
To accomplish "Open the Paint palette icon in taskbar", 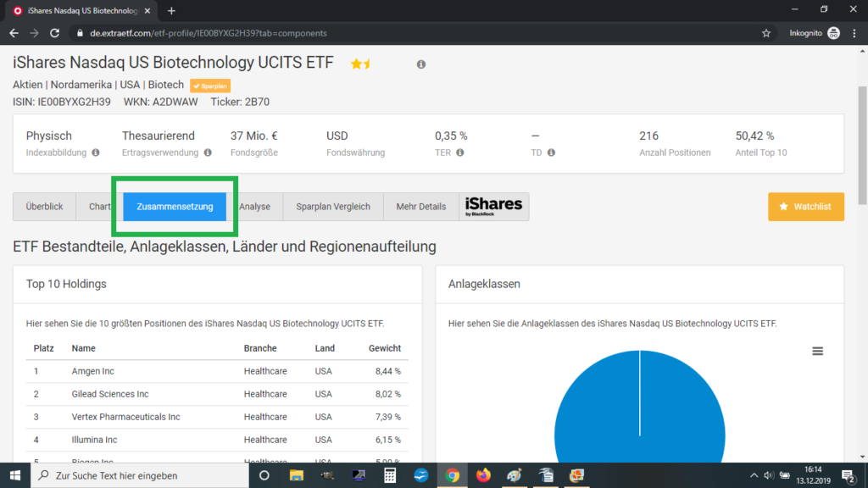I will pos(515,475).
